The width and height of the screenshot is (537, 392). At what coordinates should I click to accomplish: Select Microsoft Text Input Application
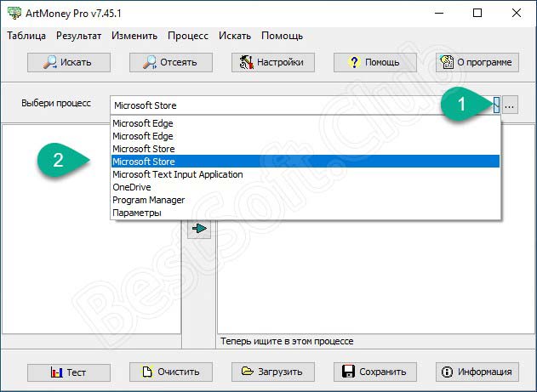pyautogui.click(x=306, y=174)
